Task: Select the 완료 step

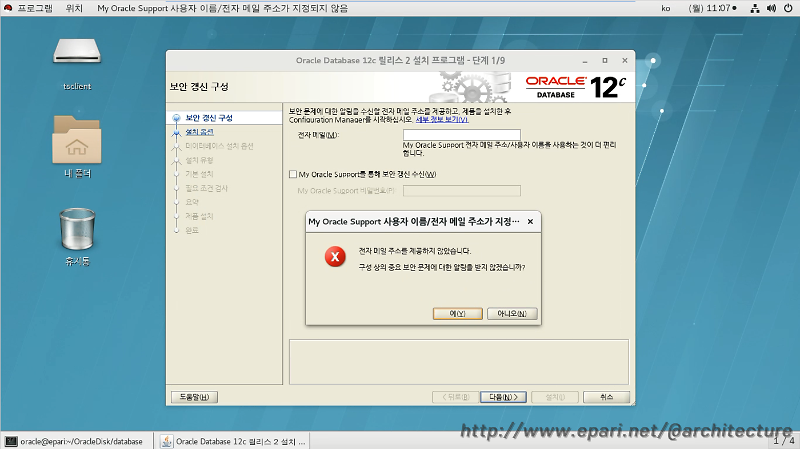Action: (x=192, y=230)
